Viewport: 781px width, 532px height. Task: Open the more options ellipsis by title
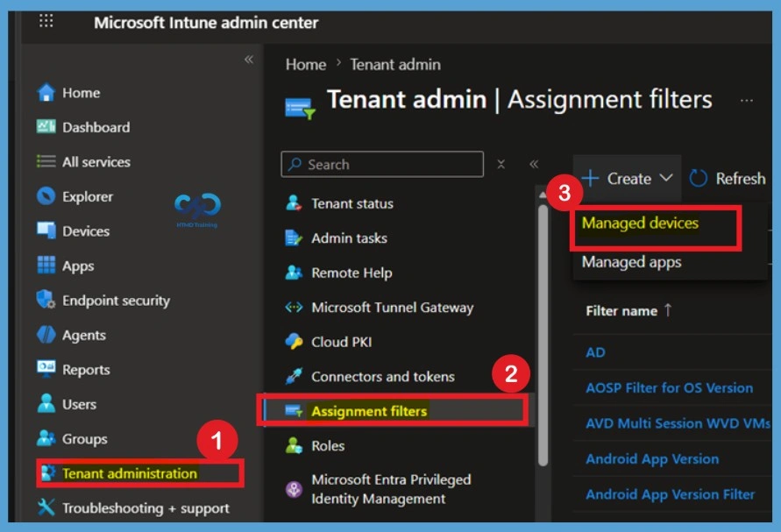(746, 101)
